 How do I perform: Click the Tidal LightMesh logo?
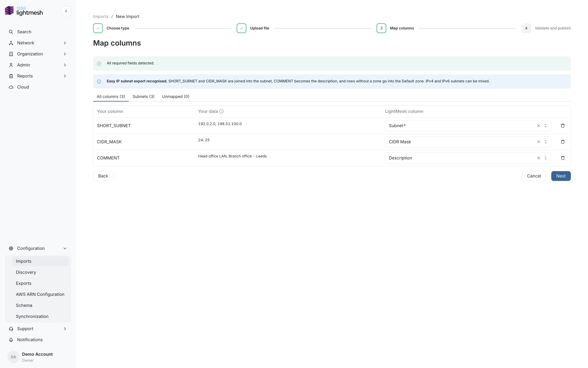[24, 11]
